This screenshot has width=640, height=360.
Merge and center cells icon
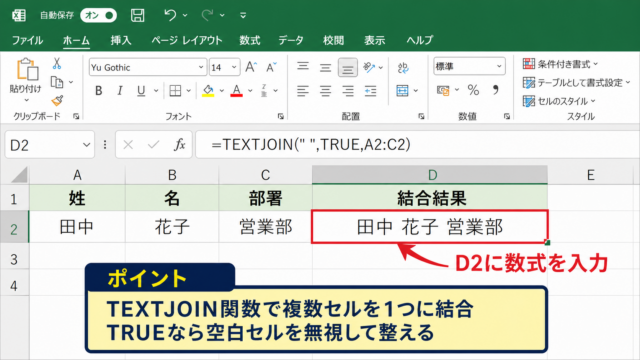coord(402,91)
